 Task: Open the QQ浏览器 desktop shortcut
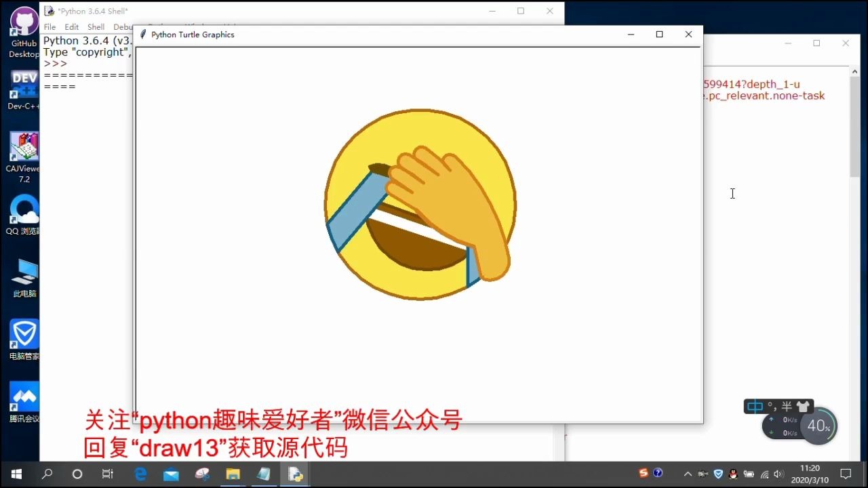(x=24, y=216)
